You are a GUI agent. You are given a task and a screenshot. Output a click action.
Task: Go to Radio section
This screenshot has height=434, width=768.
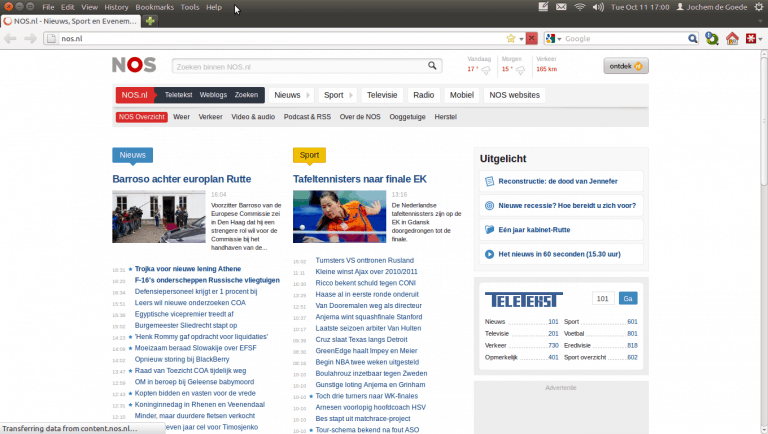[x=423, y=95]
